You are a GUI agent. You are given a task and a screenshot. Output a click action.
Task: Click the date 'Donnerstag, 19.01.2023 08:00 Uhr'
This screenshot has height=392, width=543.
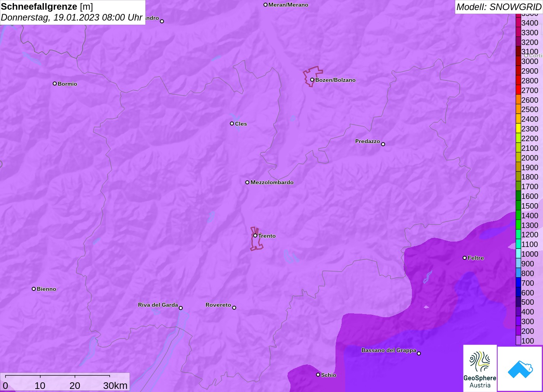click(71, 17)
